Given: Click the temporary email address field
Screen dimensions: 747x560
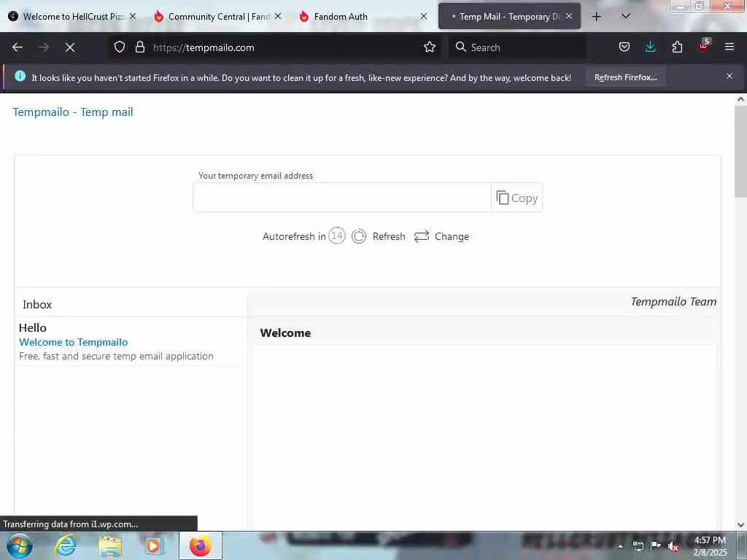Looking at the screenshot, I should pyautogui.click(x=341, y=197).
